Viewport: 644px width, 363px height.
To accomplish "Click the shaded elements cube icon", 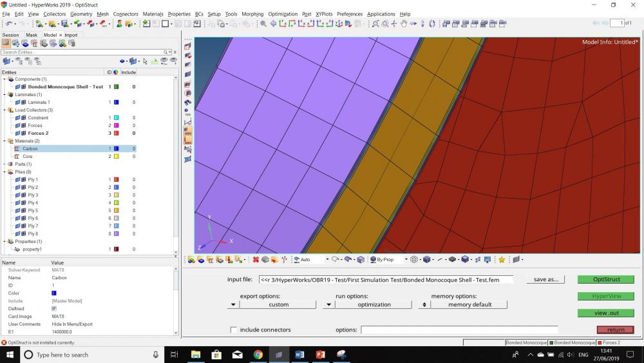I will 427,259.
